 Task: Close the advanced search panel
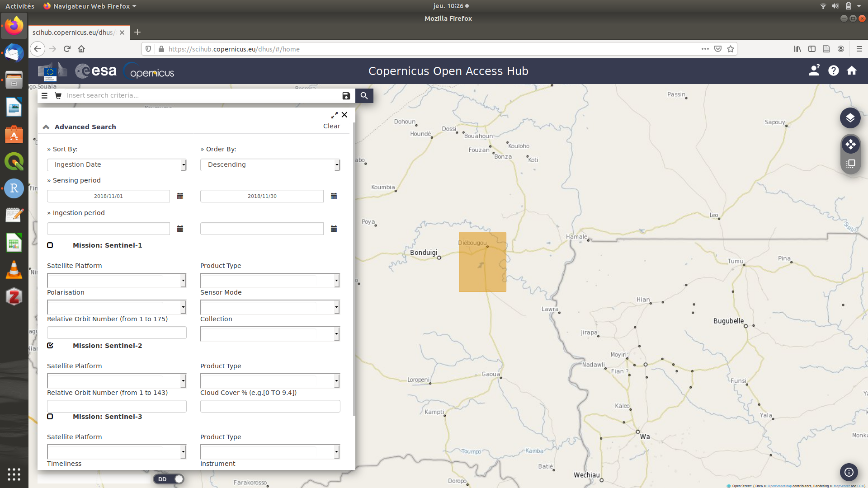pos(344,115)
